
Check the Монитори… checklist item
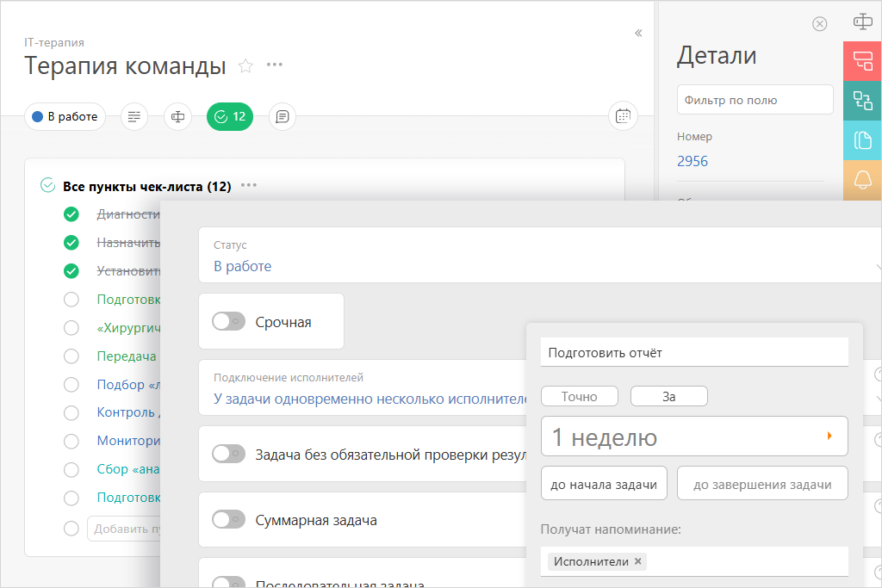click(x=71, y=441)
